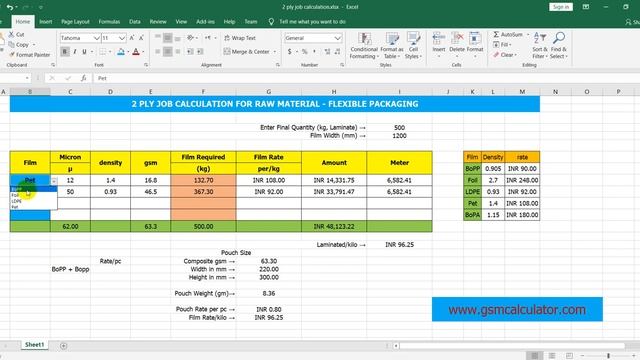Screen dimensions: 640x360
Task: Open the font size dropdown
Action: (122, 38)
